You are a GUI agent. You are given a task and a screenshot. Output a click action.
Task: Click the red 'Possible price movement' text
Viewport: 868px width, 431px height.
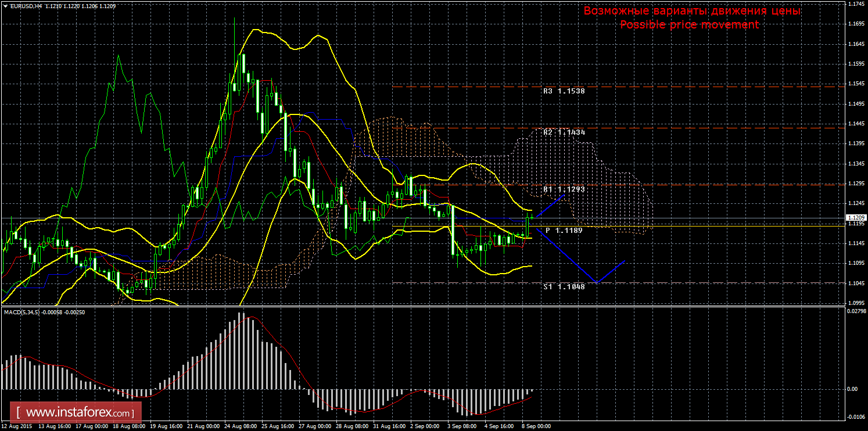(689, 24)
